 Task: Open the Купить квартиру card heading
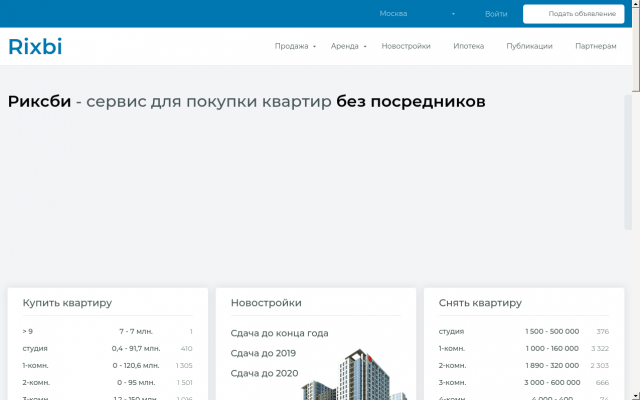tap(67, 303)
